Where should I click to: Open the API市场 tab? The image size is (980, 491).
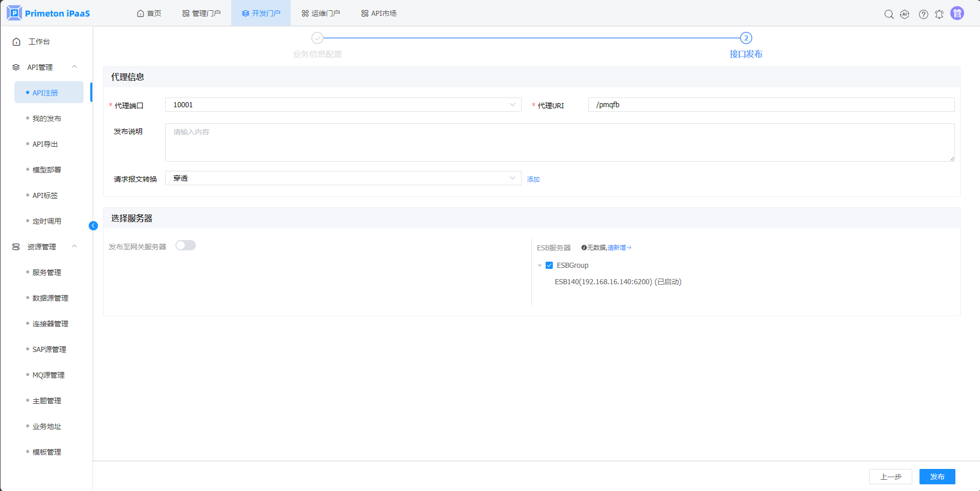[x=379, y=13]
